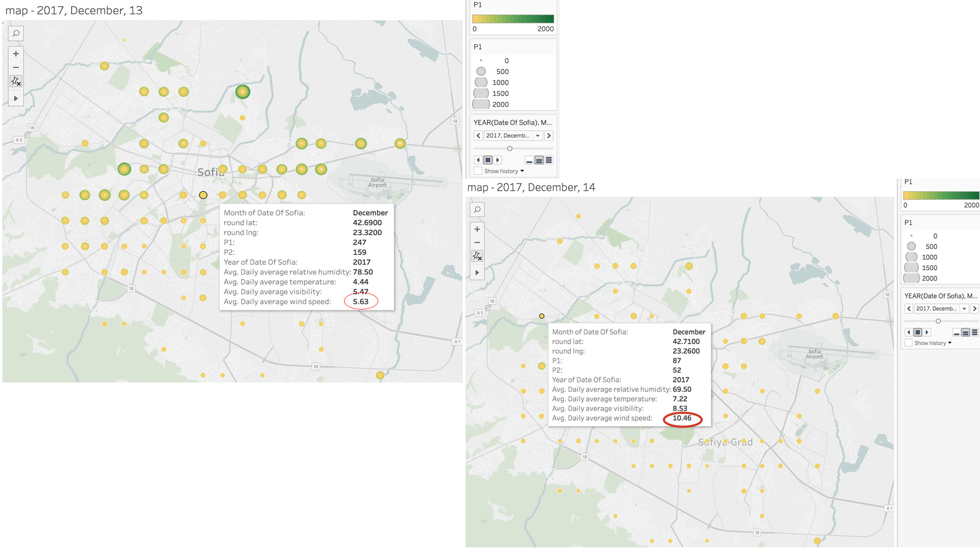
Task: Select the 1000 size legend entry in December 13 panel
Action: tap(492, 82)
